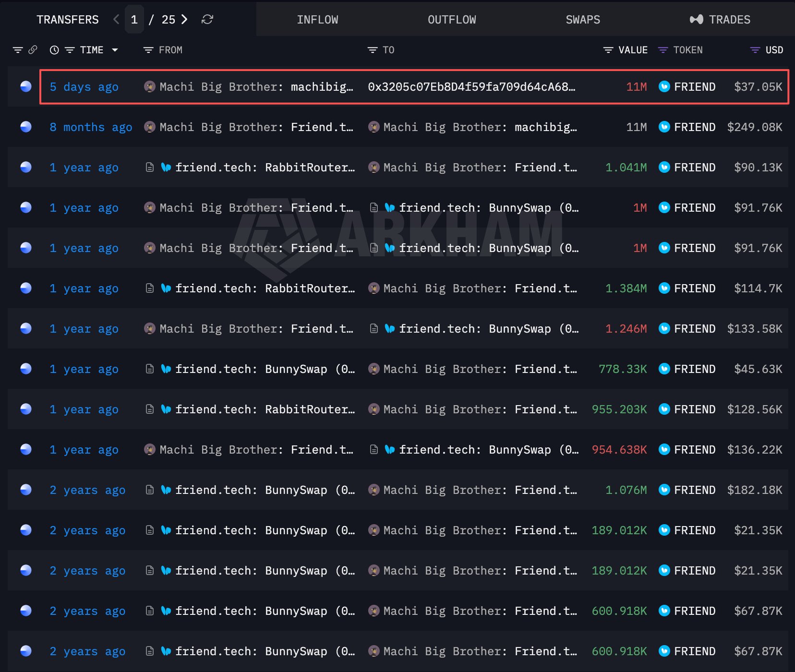Click the link icon in table header
This screenshot has height=672, width=795.
[x=33, y=50]
